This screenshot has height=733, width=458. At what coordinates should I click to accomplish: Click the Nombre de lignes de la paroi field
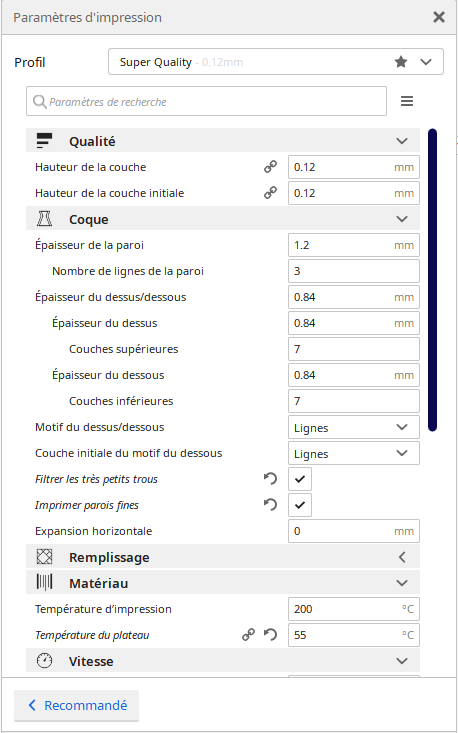point(354,271)
